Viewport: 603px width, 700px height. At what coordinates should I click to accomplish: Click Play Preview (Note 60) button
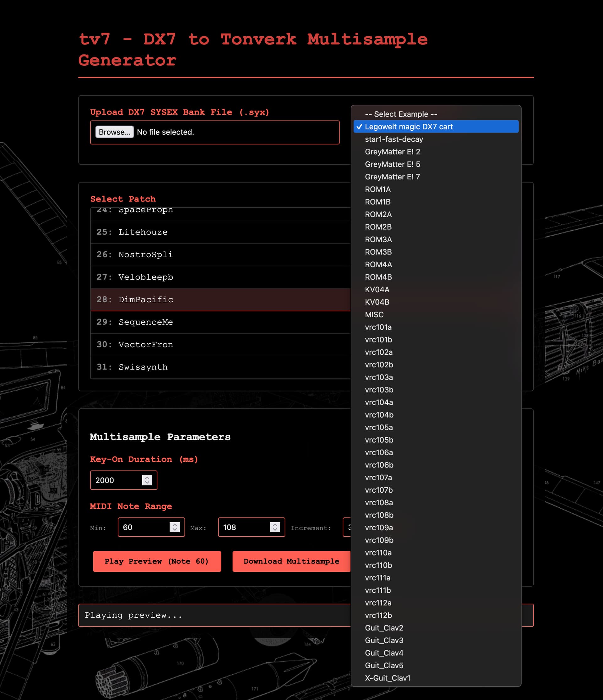click(157, 561)
